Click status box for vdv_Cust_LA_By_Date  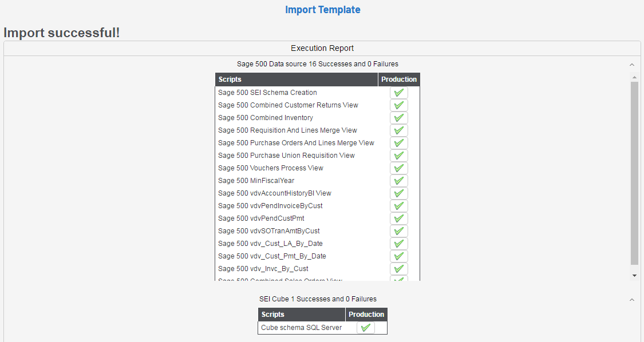pyautogui.click(x=399, y=244)
